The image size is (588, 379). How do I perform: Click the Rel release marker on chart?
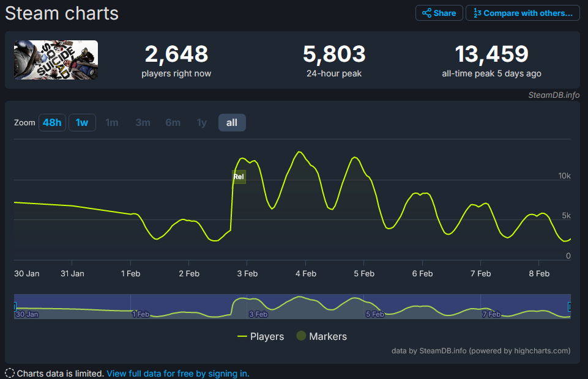239,177
